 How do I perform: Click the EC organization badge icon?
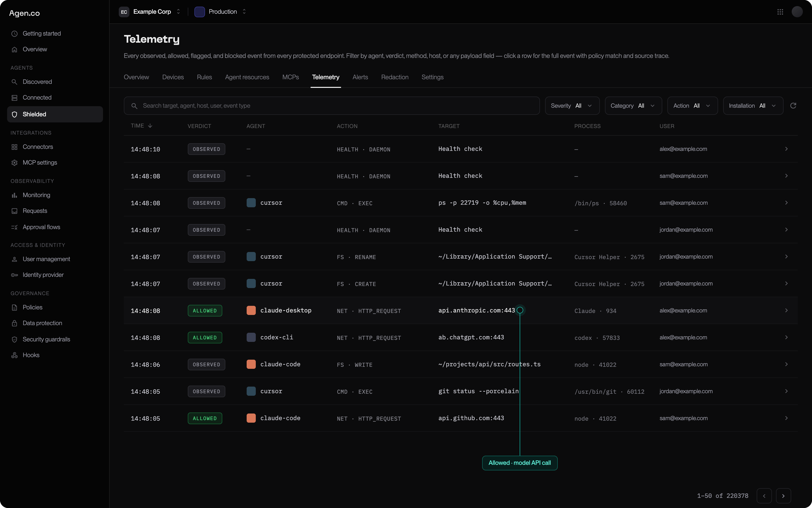pos(124,12)
